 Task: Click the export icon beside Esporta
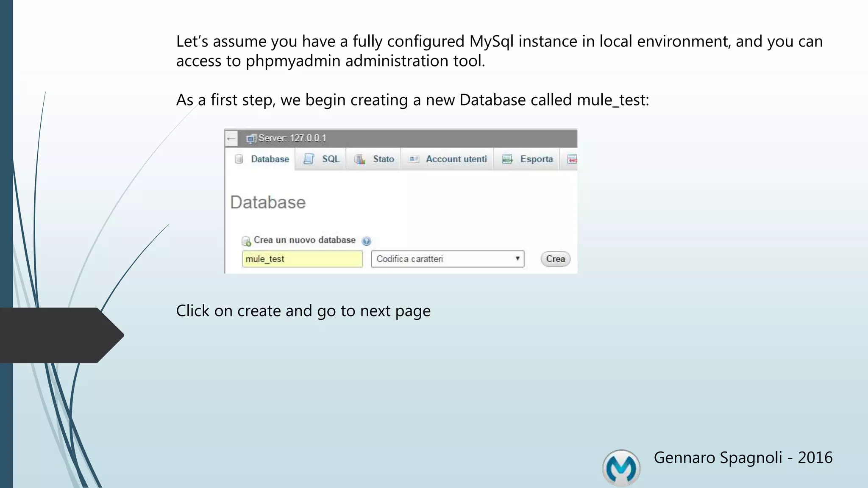tap(507, 159)
